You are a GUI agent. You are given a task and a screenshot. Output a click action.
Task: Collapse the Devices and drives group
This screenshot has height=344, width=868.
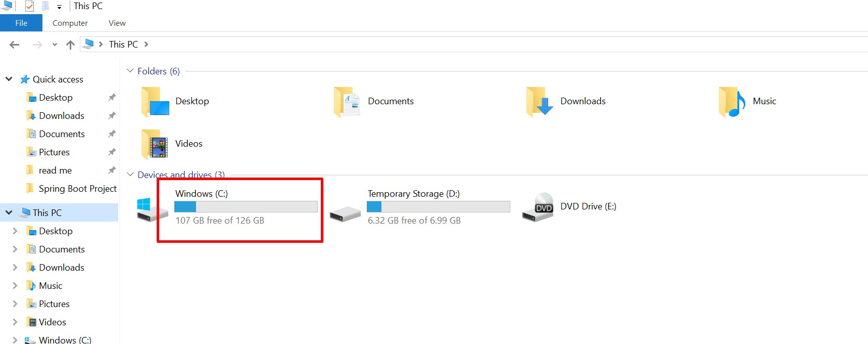click(x=130, y=175)
